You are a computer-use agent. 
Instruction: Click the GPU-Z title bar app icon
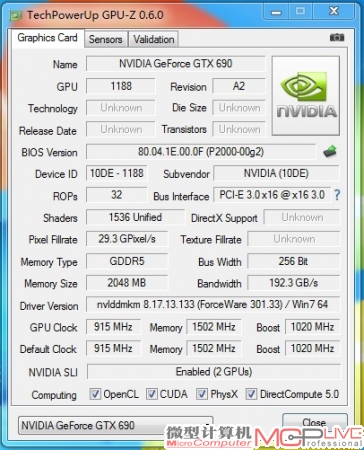point(15,15)
